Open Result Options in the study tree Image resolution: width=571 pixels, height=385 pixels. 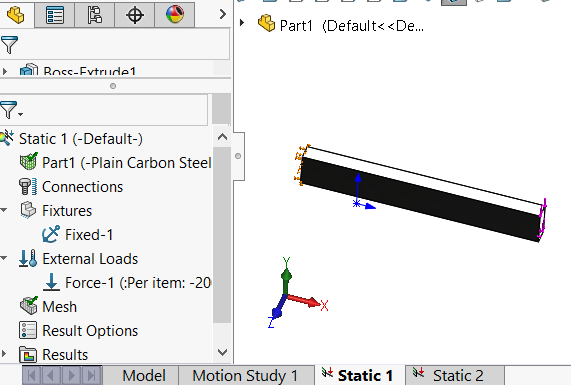90,331
